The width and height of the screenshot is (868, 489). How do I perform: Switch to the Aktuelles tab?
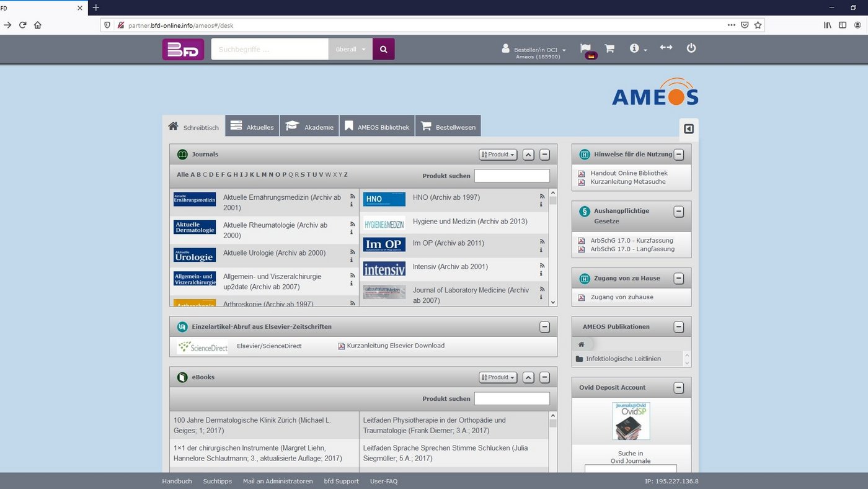[x=252, y=126]
